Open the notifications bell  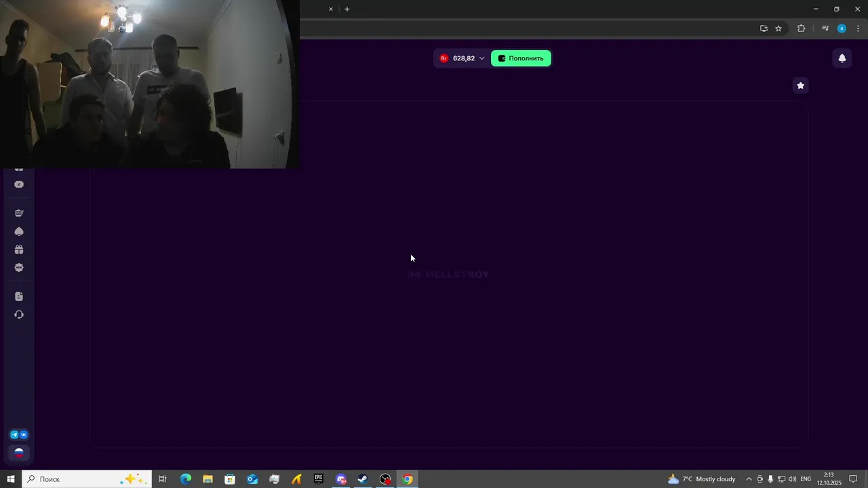(x=842, y=58)
